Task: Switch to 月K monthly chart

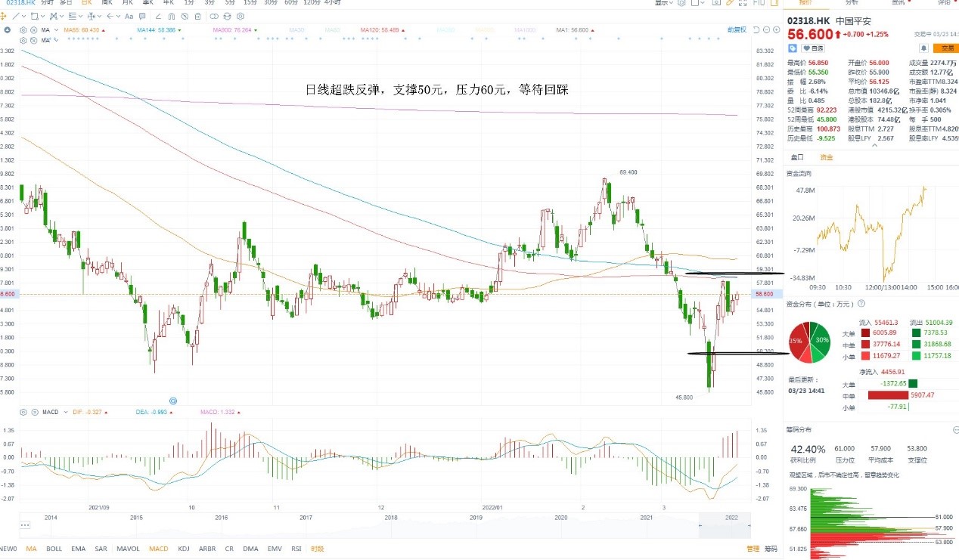Action: click(x=128, y=3)
